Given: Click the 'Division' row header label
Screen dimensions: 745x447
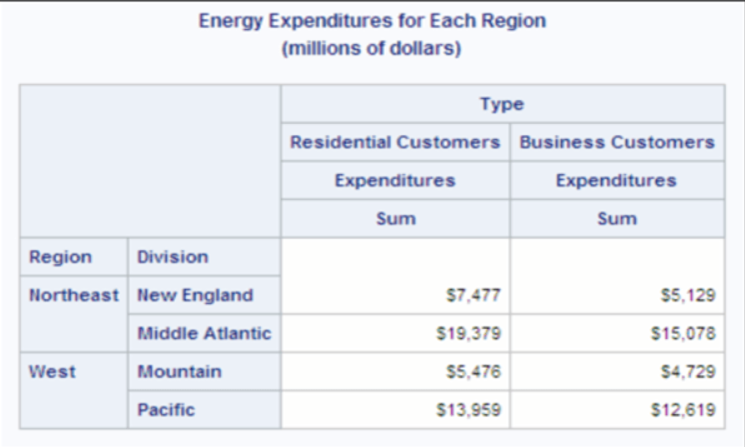Looking at the screenshot, I should click(172, 257).
